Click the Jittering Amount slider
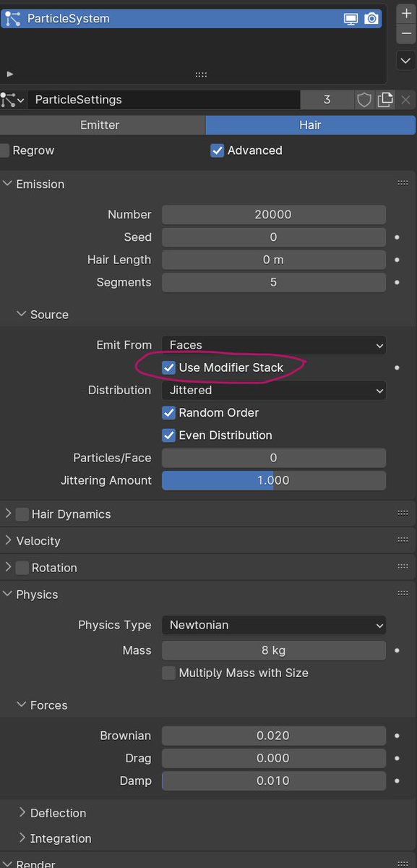Viewport: 417px width, 868px height. click(x=274, y=480)
